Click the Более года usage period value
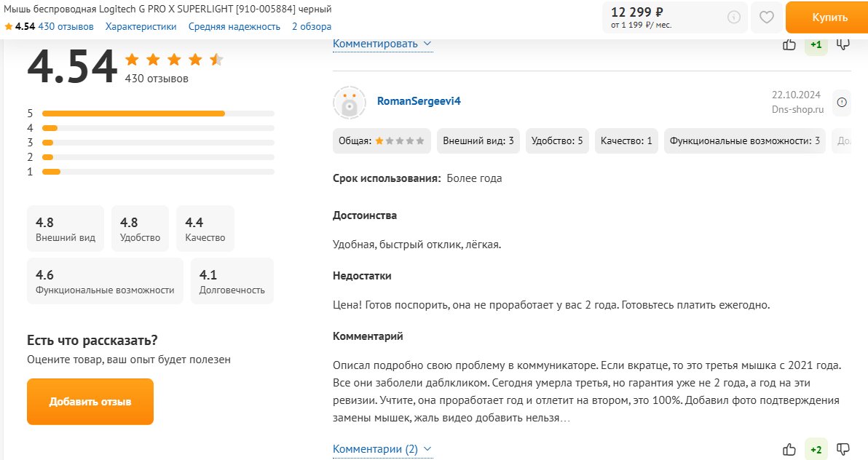Image resolution: width=868 pixels, height=460 pixels. point(474,178)
